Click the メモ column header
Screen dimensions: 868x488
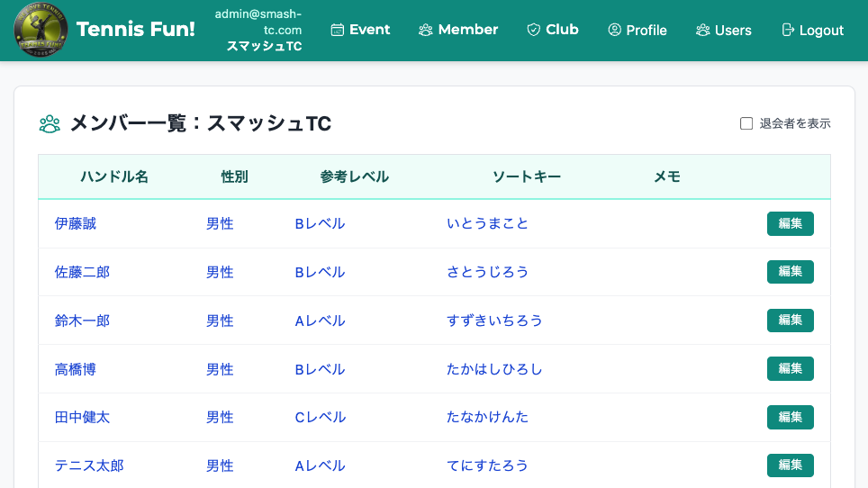667,176
